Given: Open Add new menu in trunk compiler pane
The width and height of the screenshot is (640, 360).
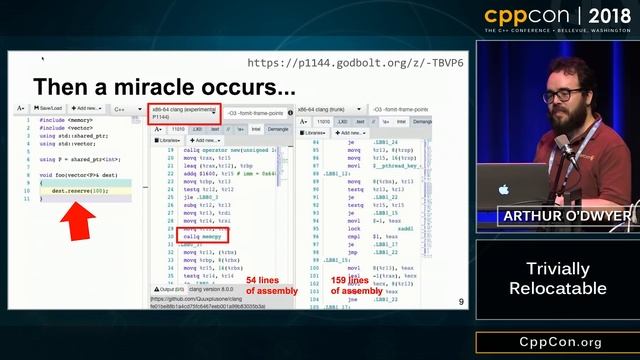Looking at the screenshot, I should point(351,133).
